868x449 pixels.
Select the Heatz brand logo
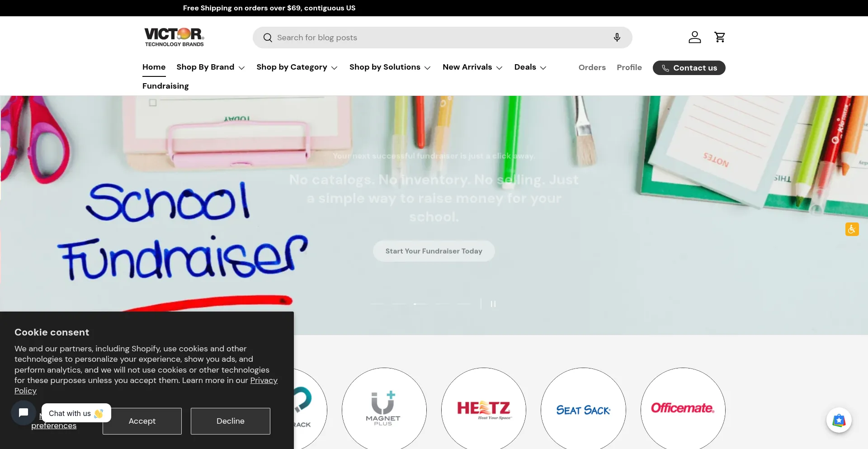[483, 409]
